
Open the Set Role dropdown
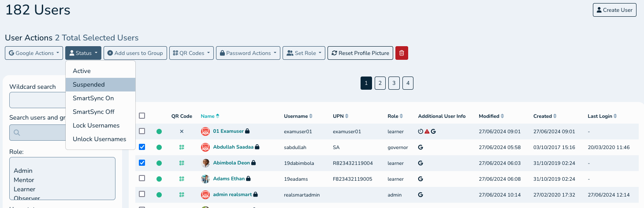click(304, 53)
